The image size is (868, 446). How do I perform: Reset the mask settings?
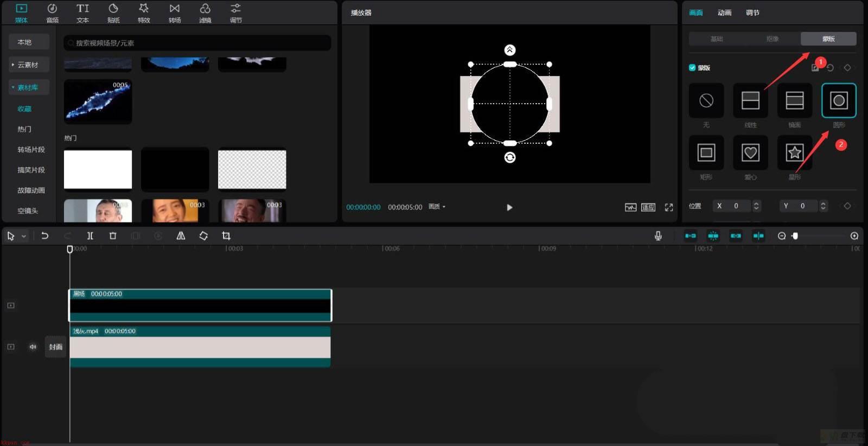[831, 68]
